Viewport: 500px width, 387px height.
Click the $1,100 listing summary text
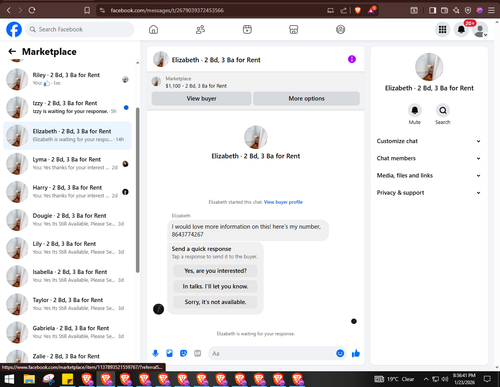(x=196, y=86)
